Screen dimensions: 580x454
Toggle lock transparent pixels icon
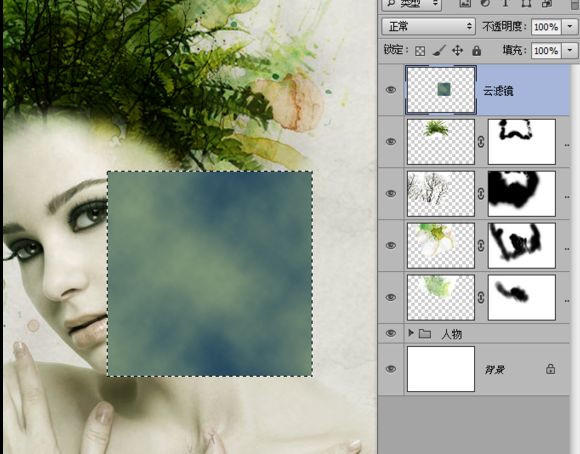click(420, 51)
